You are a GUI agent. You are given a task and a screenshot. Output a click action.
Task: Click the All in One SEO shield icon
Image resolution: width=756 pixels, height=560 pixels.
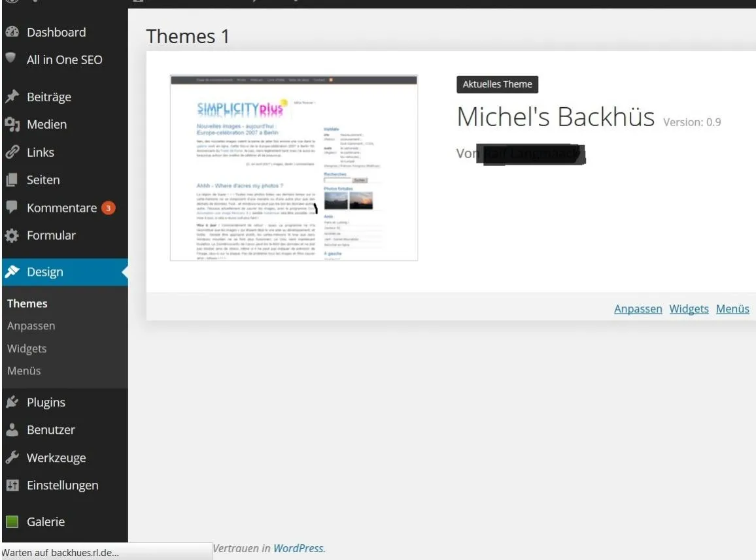[10, 58]
